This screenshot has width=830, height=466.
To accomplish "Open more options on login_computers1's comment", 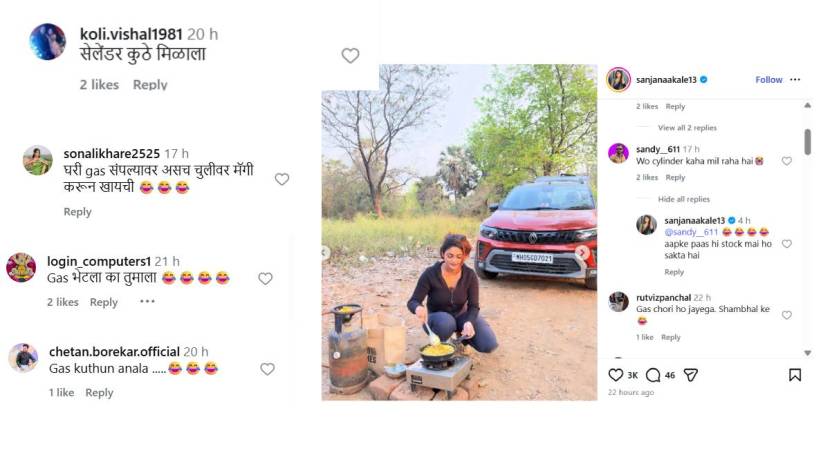I will coord(147,301).
